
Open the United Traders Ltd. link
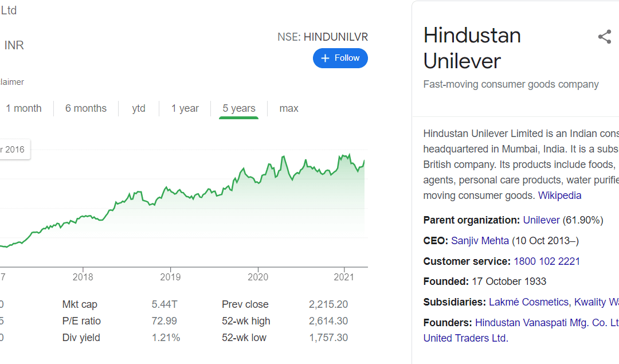pos(466,338)
